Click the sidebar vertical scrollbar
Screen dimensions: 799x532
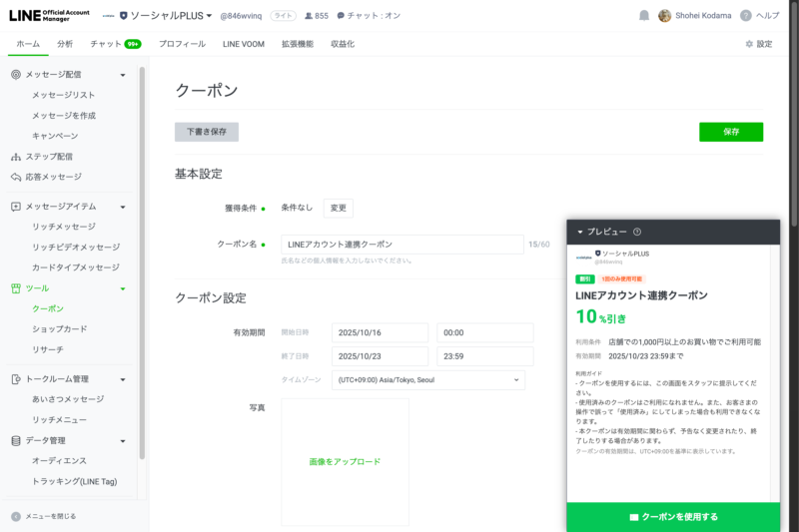coord(142,263)
